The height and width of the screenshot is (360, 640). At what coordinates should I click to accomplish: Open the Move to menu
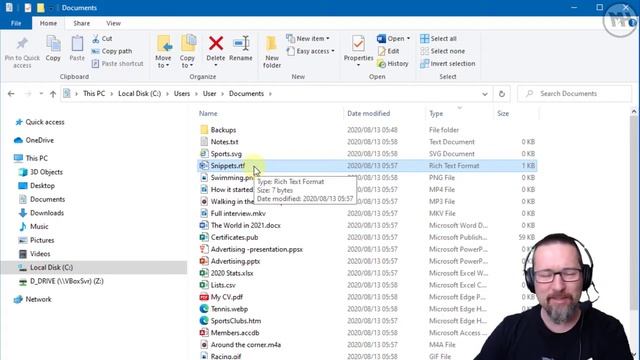pyautogui.click(x=163, y=52)
